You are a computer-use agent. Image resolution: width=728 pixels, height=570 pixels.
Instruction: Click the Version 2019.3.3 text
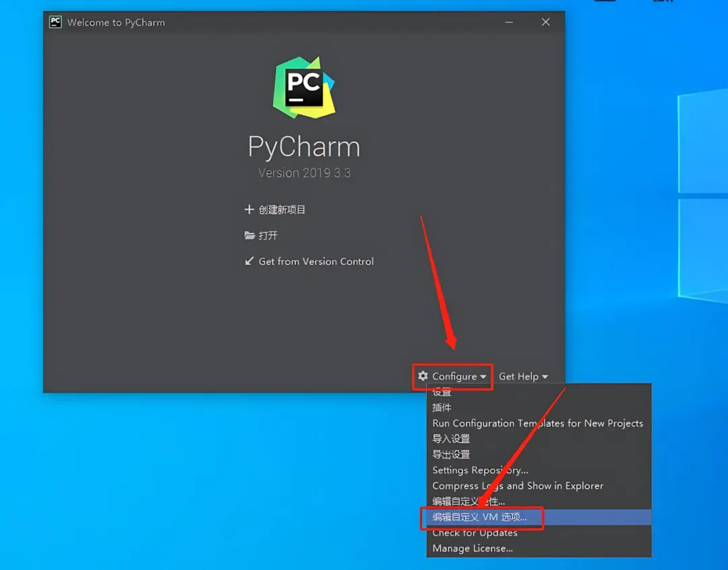tap(304, 173)
